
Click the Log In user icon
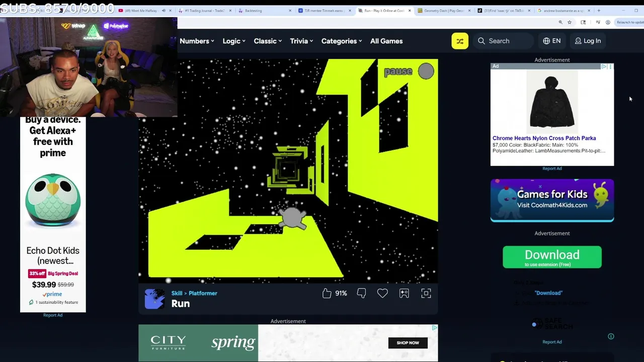[578, 41]
